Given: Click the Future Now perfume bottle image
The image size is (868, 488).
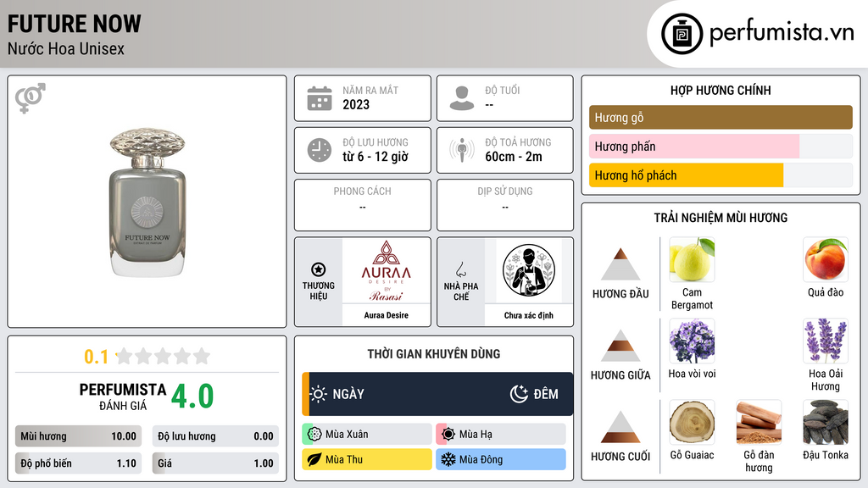Looking at the screenshot, I should 147,202.
